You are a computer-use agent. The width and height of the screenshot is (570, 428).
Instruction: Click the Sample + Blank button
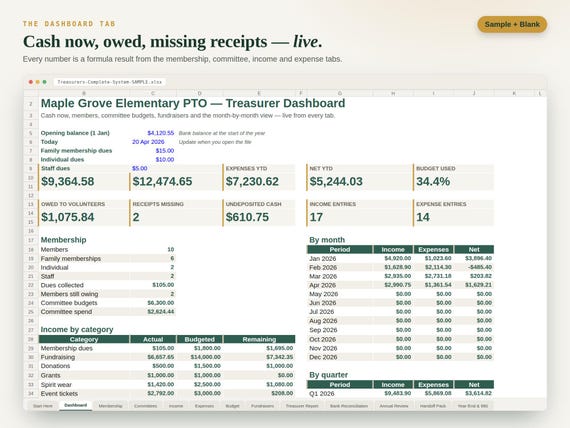(x=512, y=24)
